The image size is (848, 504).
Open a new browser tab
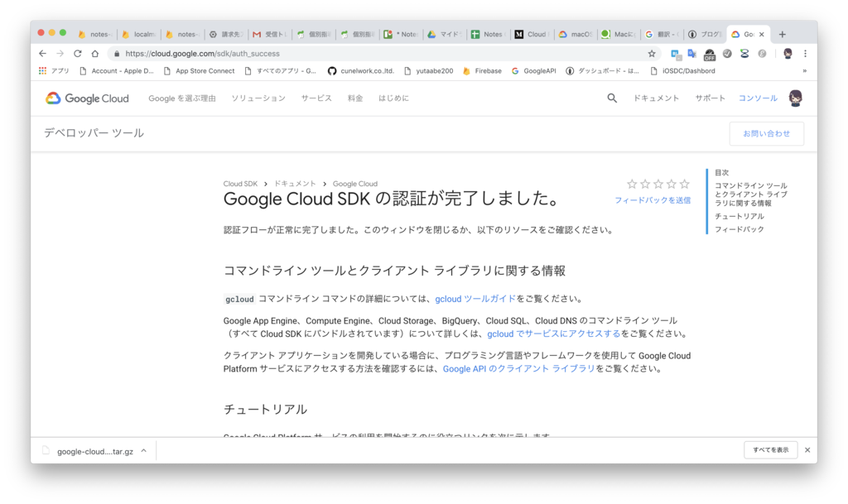point(782,34)
